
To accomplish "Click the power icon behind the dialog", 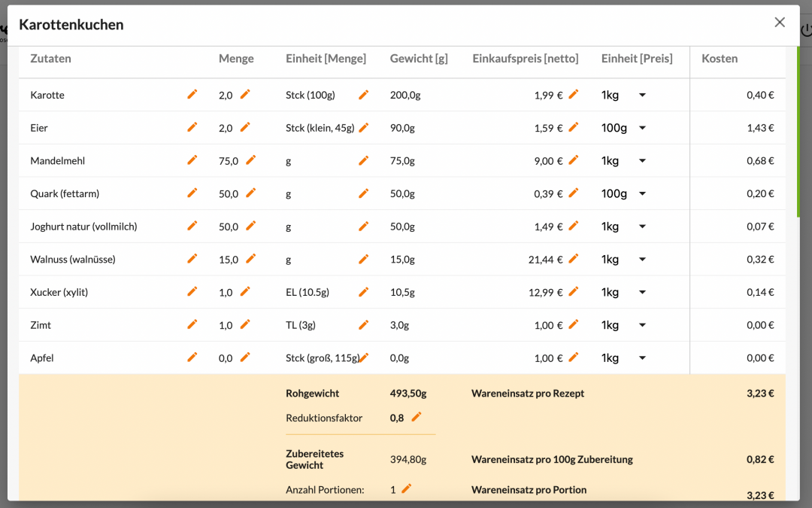I will pos(806,30).
